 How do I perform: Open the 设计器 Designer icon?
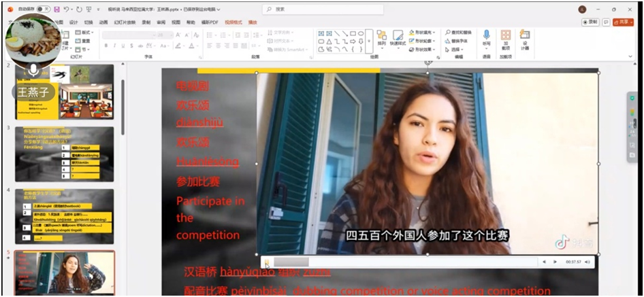(525, 37)
